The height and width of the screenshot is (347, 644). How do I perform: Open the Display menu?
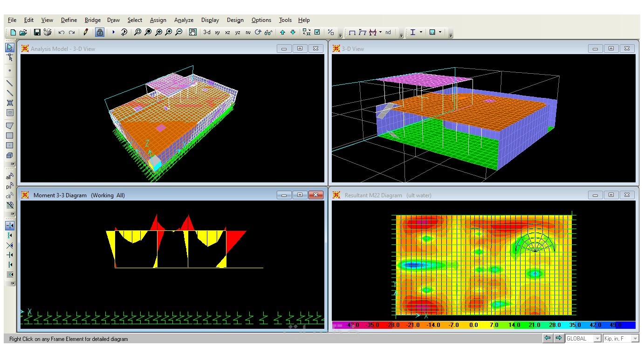(x=210, y=20)
